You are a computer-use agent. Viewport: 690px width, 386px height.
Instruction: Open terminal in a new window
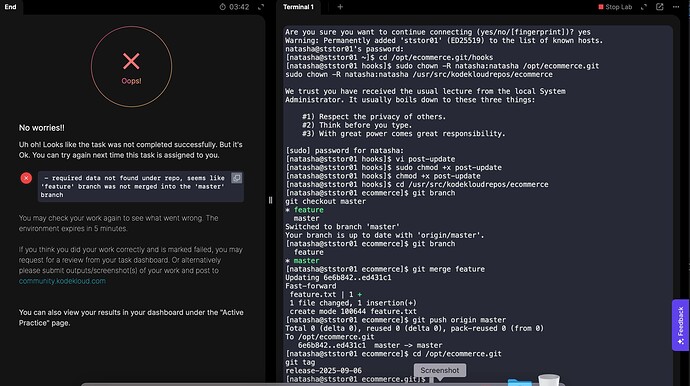click(660, 7)
